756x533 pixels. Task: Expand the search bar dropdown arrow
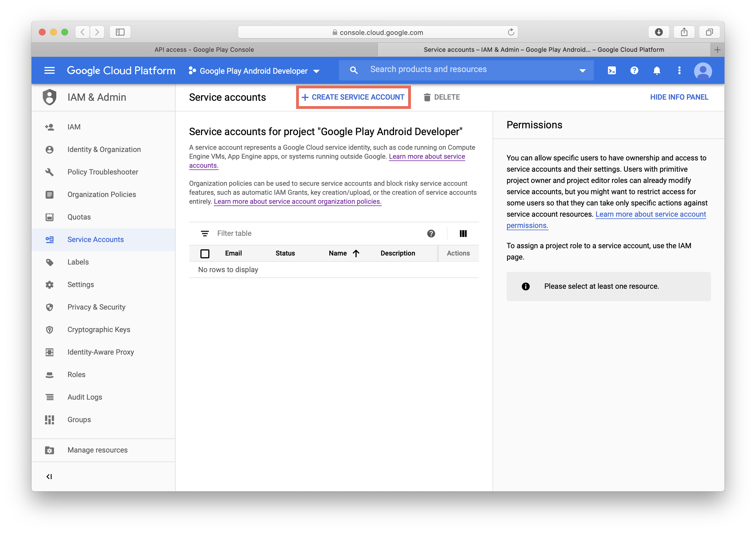pyautogui.click(x=582, y=71)
